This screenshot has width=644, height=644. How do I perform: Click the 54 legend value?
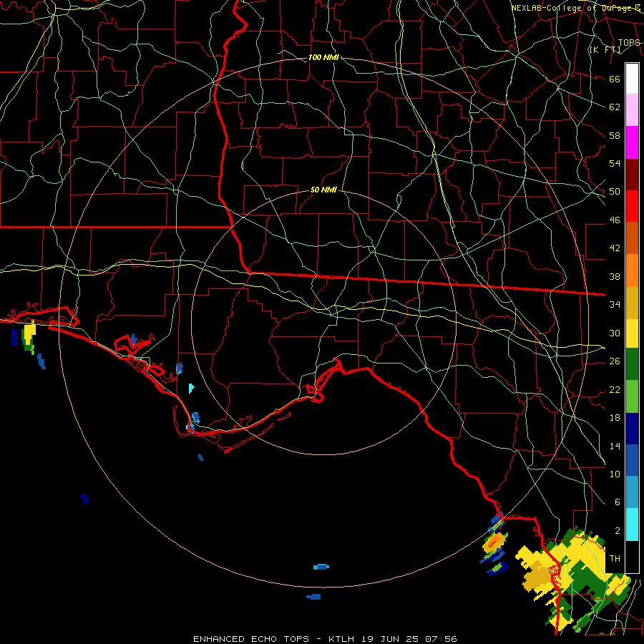(x=615, y=163)
